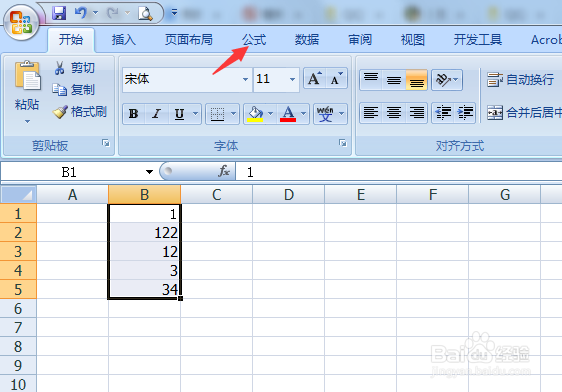
Task: Launch 字体 font dialog launcher
Action: coord(343,143)
